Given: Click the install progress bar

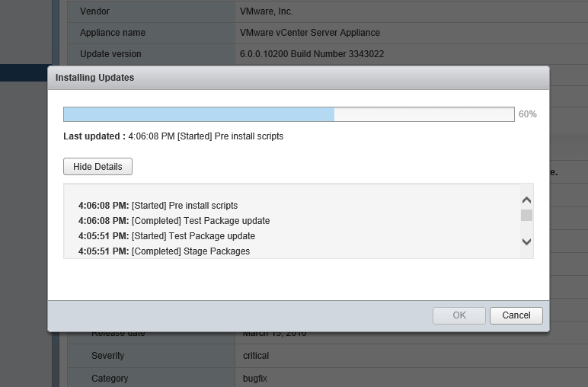Looking at the screenshot, I should [289, 114].
